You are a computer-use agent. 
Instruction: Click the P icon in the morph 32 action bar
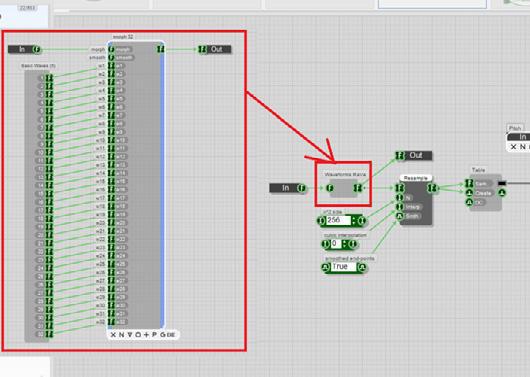click(154, 335)
